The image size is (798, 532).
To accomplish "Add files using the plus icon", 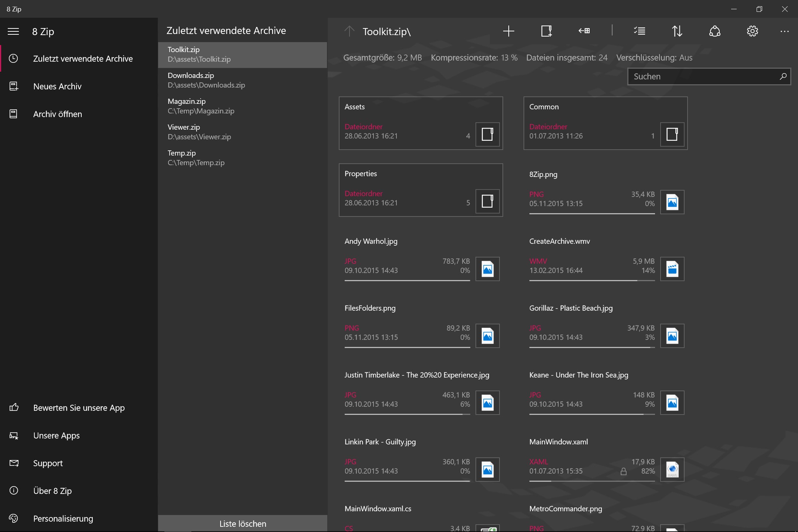I will pos(508,31).
